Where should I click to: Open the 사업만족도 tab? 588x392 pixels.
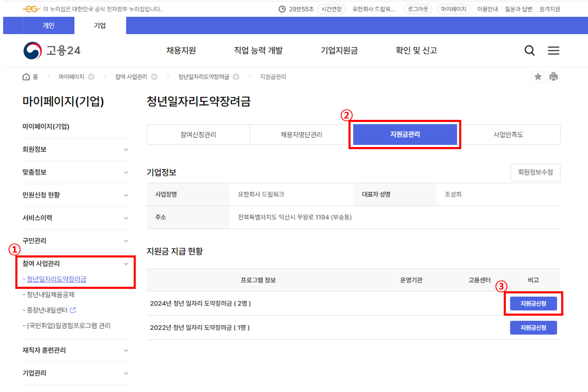(x=508, y=134)
